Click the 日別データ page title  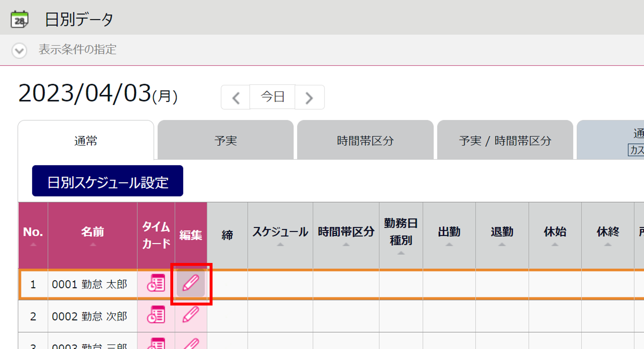tap(79, 20)
